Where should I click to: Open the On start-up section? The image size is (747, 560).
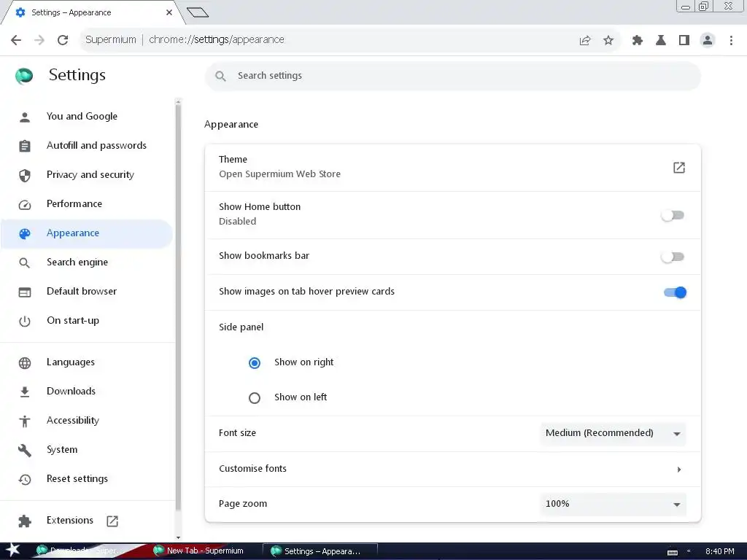tap(73, 321)
